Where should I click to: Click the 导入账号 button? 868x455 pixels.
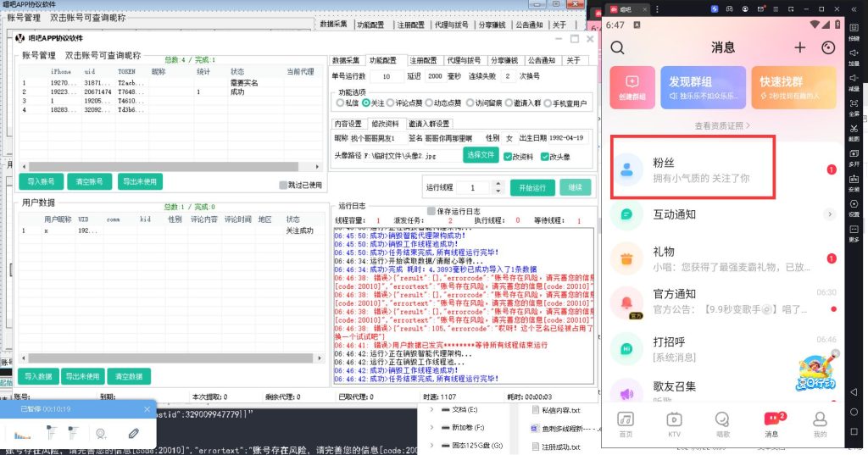click(41, 180)
